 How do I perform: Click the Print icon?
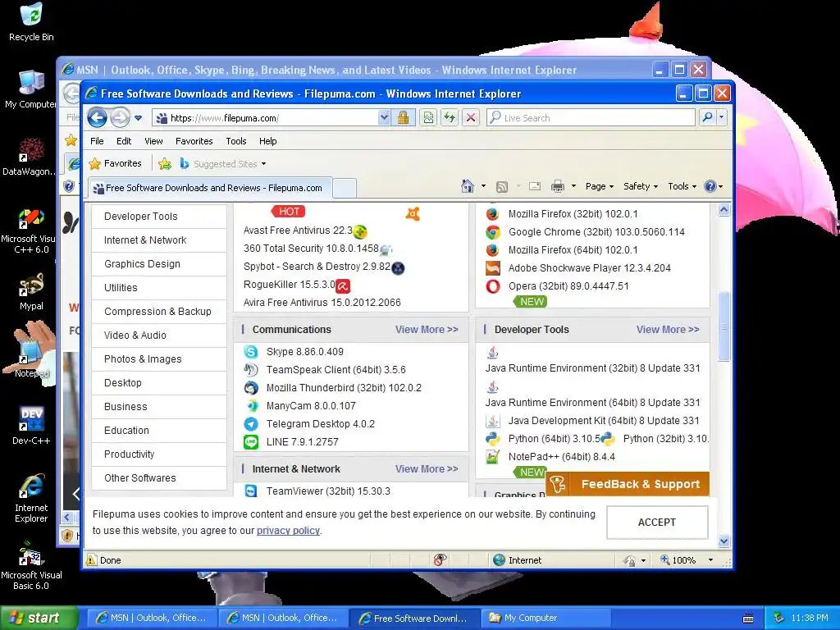tap(558, 186)
